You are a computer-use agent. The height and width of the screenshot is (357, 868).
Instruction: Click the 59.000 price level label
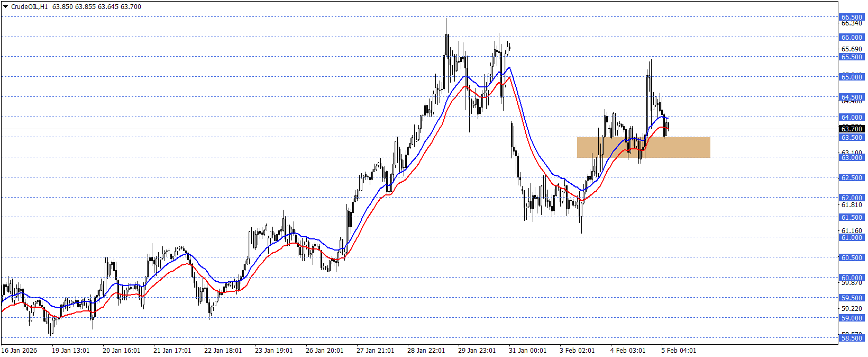(852, 318)
